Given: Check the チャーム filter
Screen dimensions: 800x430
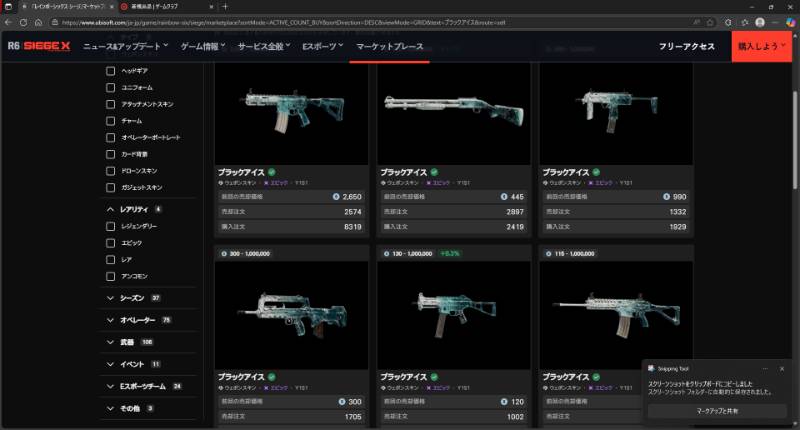Looking at the screenshot, I should point(110,121).
